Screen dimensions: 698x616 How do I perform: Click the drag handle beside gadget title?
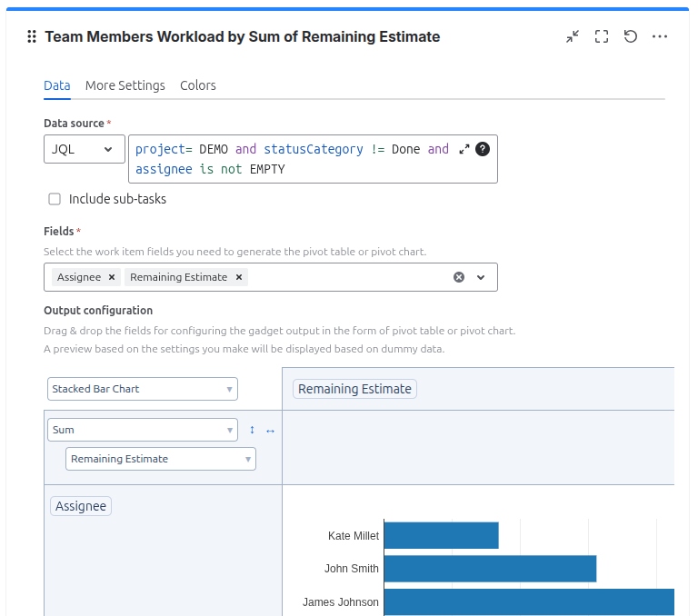click(32, 37)
